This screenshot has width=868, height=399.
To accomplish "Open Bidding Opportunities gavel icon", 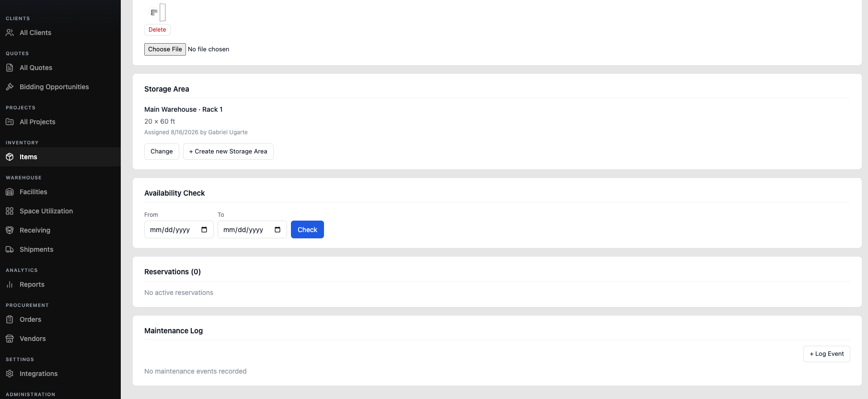I will tap(10, 87).
